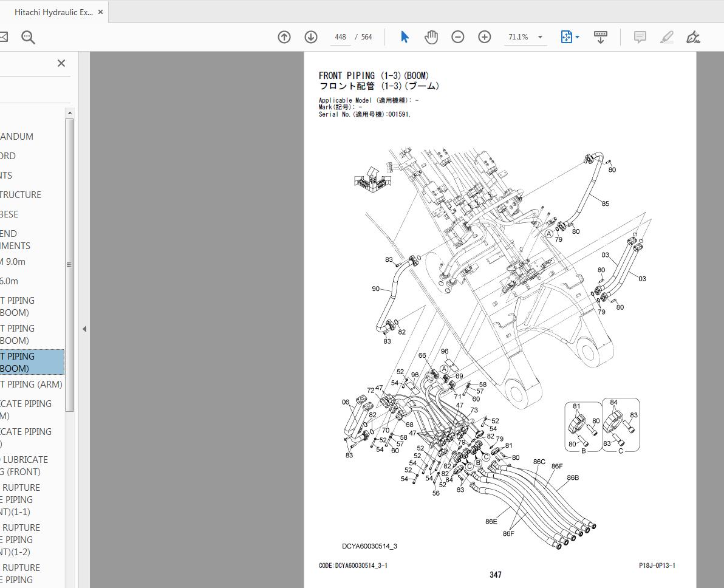Click the bookmarks scrollbar up arrow
724x588 pixels.
(x=70, y=113)
